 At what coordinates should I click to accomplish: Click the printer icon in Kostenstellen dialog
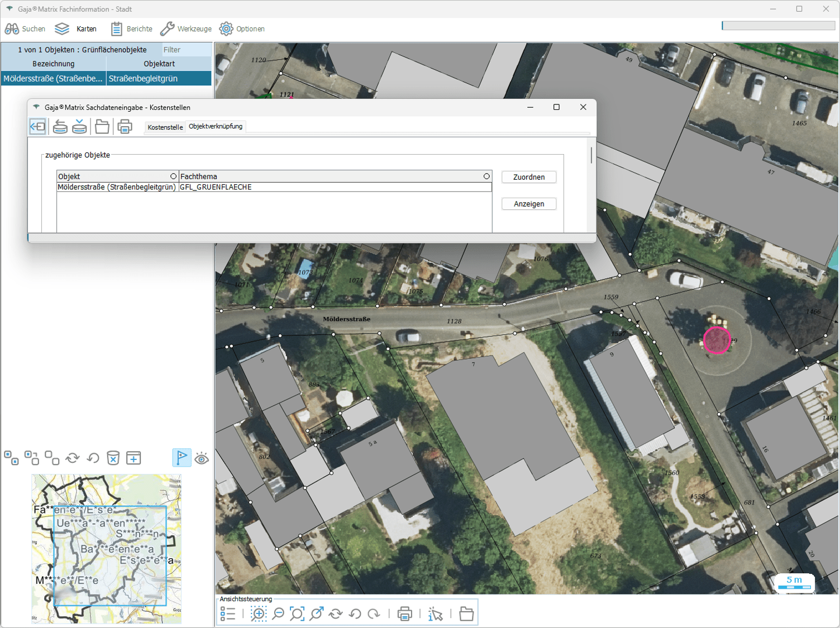125,127
